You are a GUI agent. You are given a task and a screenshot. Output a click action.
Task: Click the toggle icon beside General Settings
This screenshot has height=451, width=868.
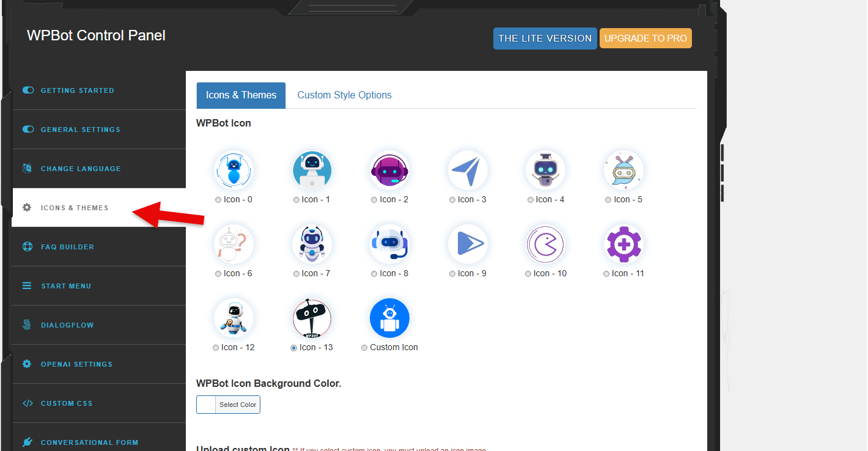click(x=28, y=129)
